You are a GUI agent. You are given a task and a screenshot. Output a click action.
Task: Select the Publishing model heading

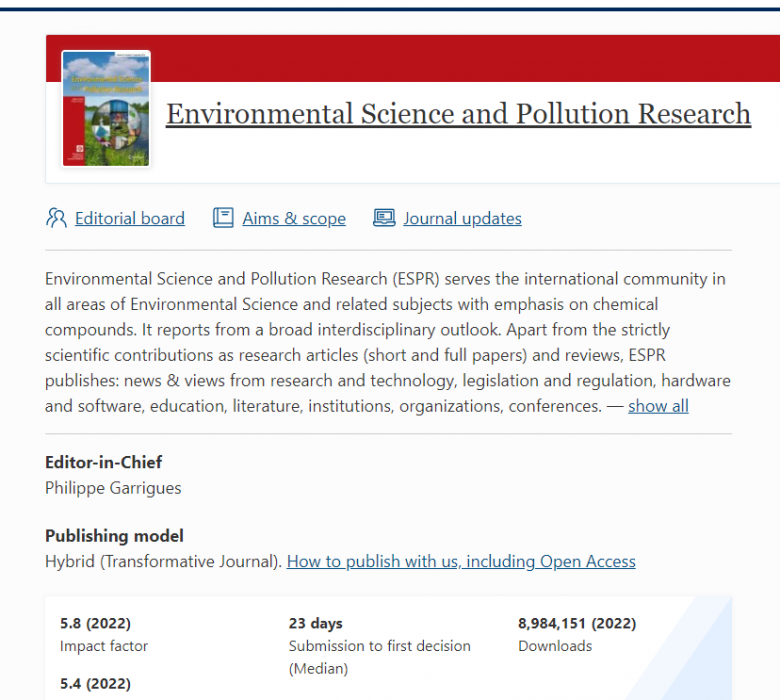point(114,536)
